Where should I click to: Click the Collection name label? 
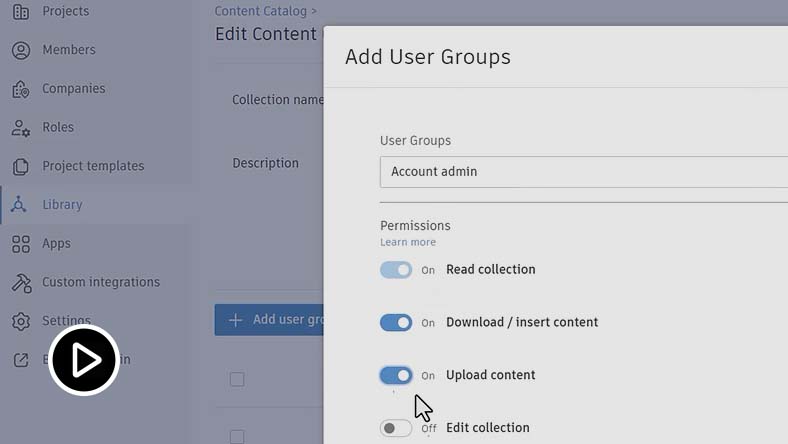pyautogui.click(x=277, y=100)
